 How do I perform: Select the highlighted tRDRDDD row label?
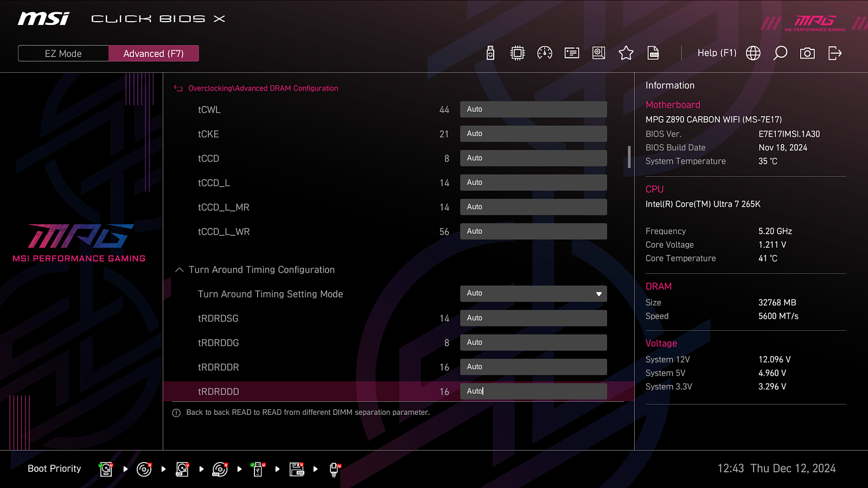click(218, 391)
